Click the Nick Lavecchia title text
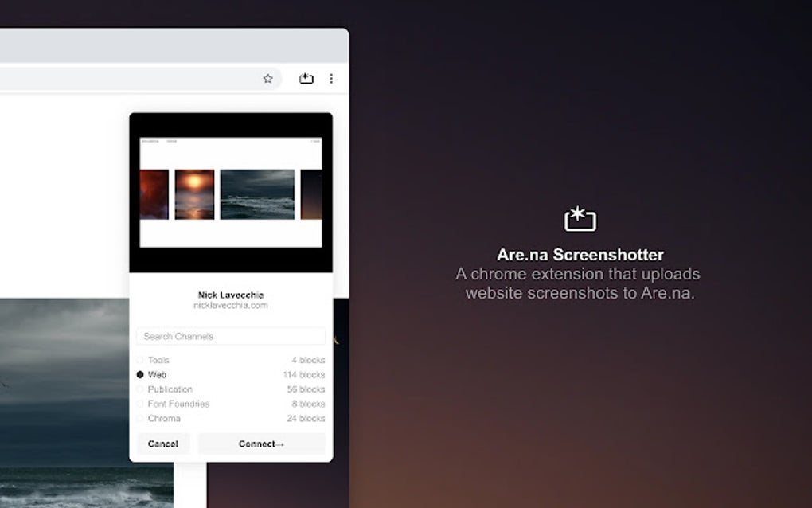 point(231,295)
